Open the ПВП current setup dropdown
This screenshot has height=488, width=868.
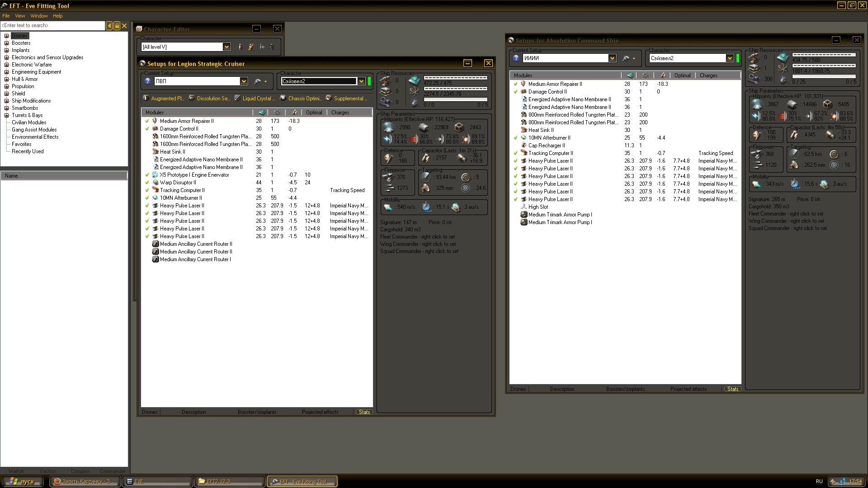tap(244, 81)
